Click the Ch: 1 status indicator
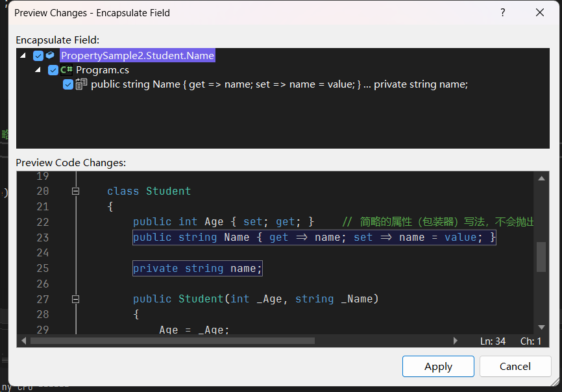Viewport: 562px width, 392px height. (x=531, y=341)
